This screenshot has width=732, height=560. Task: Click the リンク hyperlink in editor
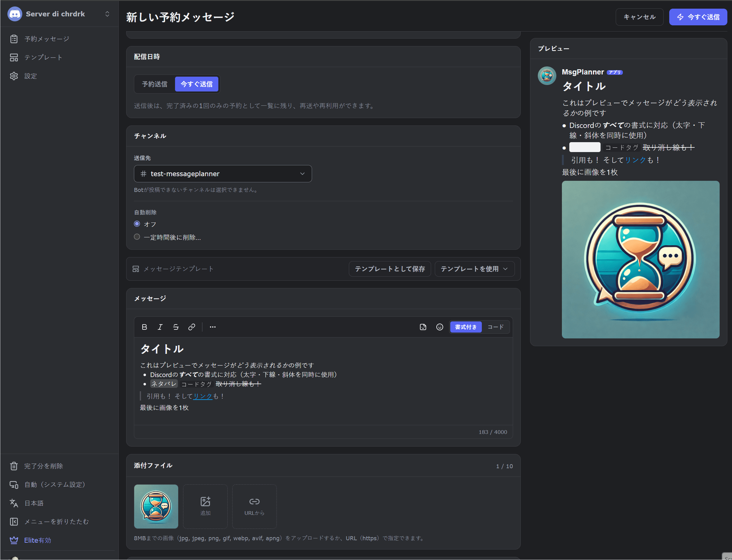(x=203, y=396)
